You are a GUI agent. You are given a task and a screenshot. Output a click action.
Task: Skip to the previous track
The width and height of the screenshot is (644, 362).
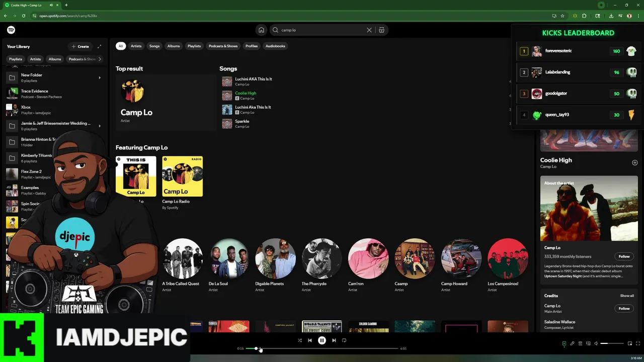point(310,340)
